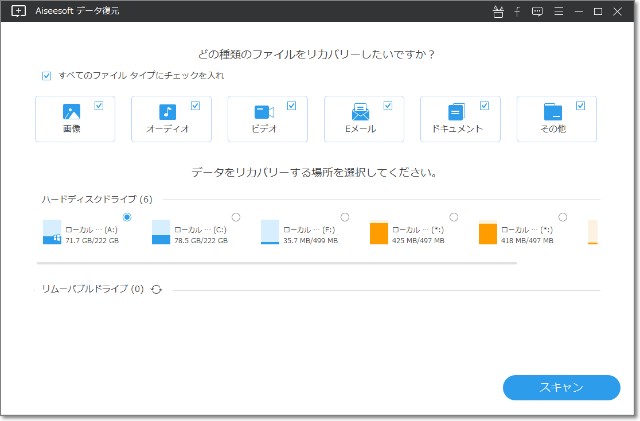Click the horizontal scrollbar under the drives
The image size is (640, 421).
(276, 264)
